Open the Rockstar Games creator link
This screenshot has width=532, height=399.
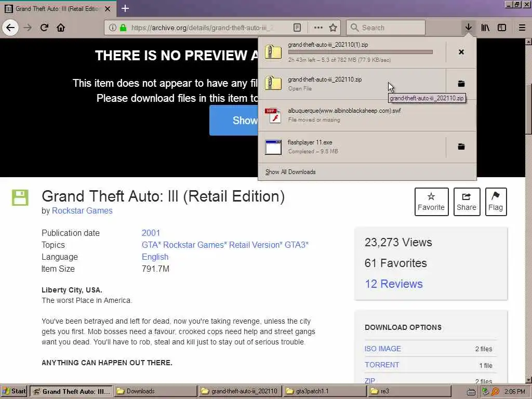coord(82,211)
